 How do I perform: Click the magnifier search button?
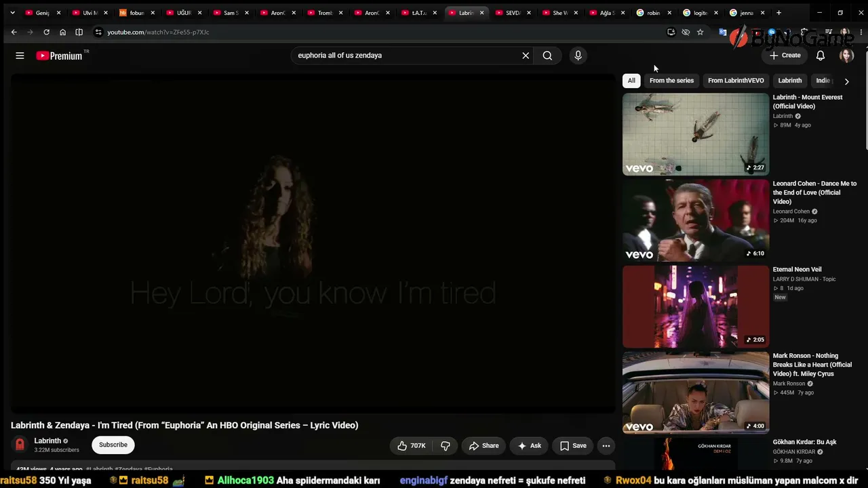pyautogui.click(x=547, y=56)
